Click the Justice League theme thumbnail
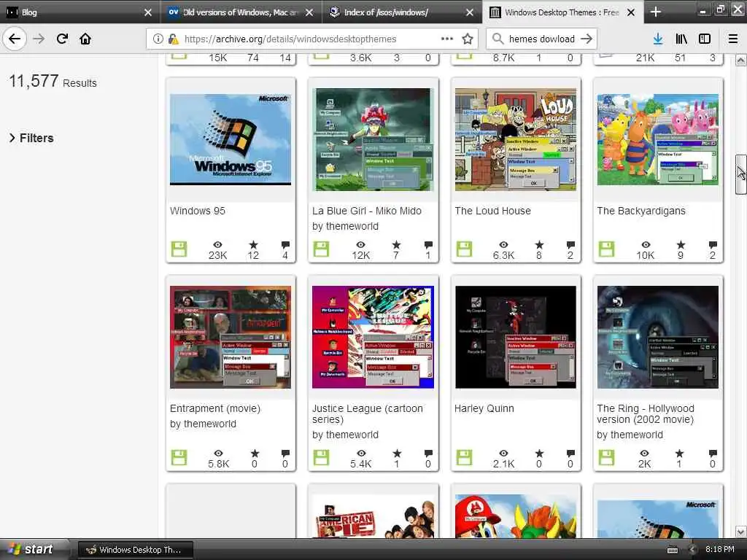Viewport: 747px width, 560px height. 373,337
